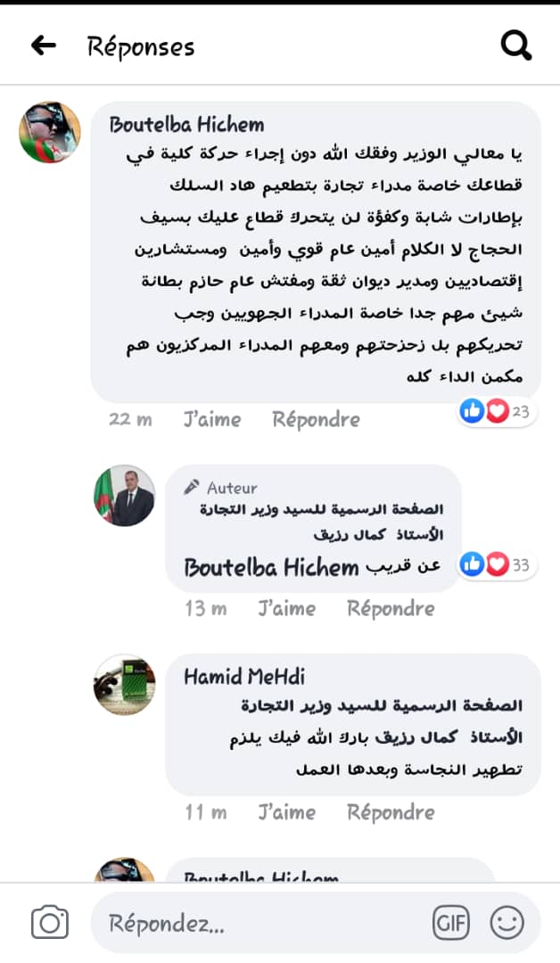The width and height of the screenshot is (560, 963).
Task: Tap the tagged Boutelba Hichem mention
Action: tap(271, 567)
